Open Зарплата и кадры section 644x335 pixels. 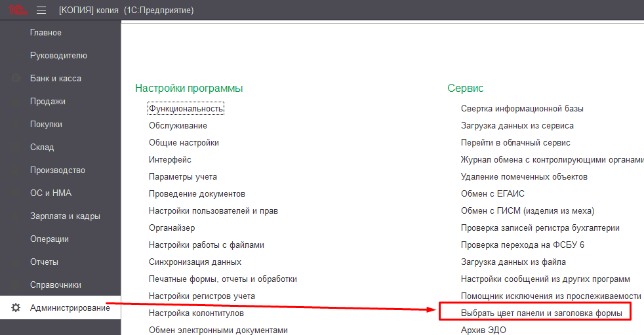pos(65,216)
